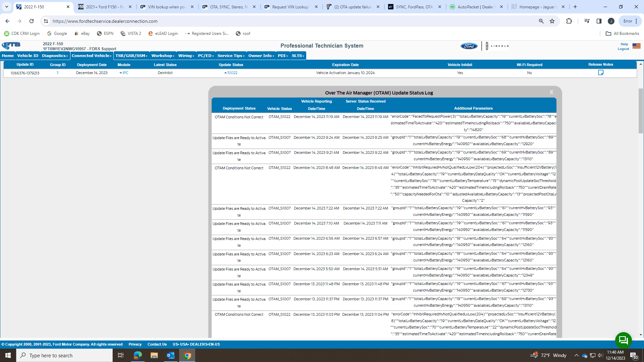Expand the PC/ED menu

pyautogui.click(x=206, y=56)
